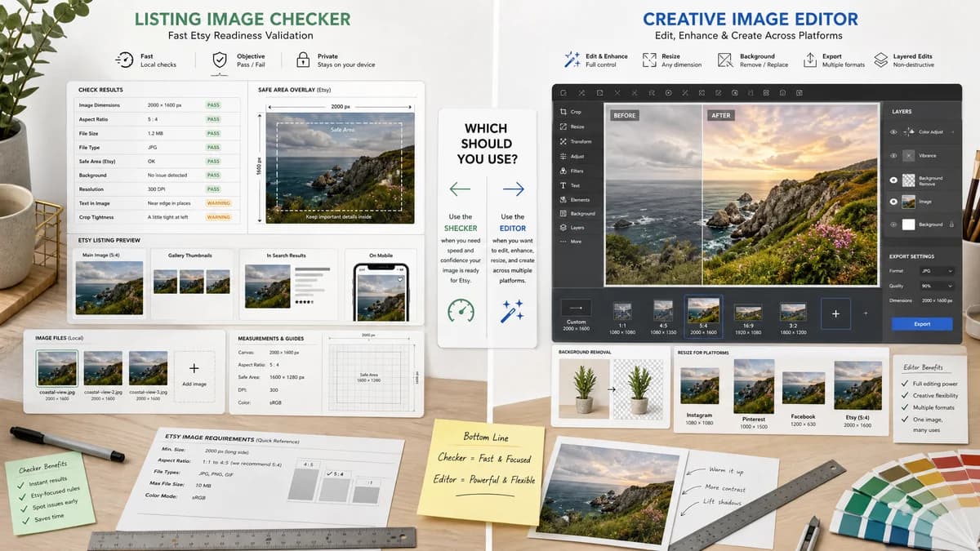Image resolution: width=980 pixels, height=551 pixels.
Task: Select the 1:1 1080 × 1080 preset
Action: 622,320
